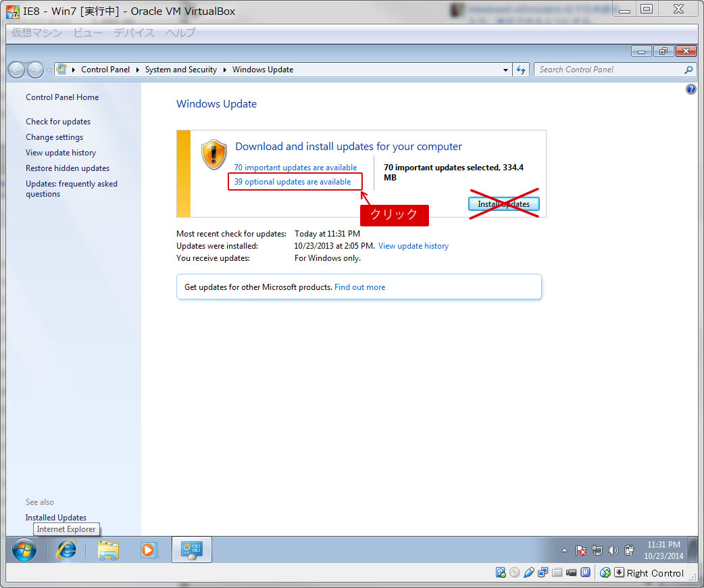Minimize the Windows Update window
This screenshot has height=588, width=704.
(641, 51)
